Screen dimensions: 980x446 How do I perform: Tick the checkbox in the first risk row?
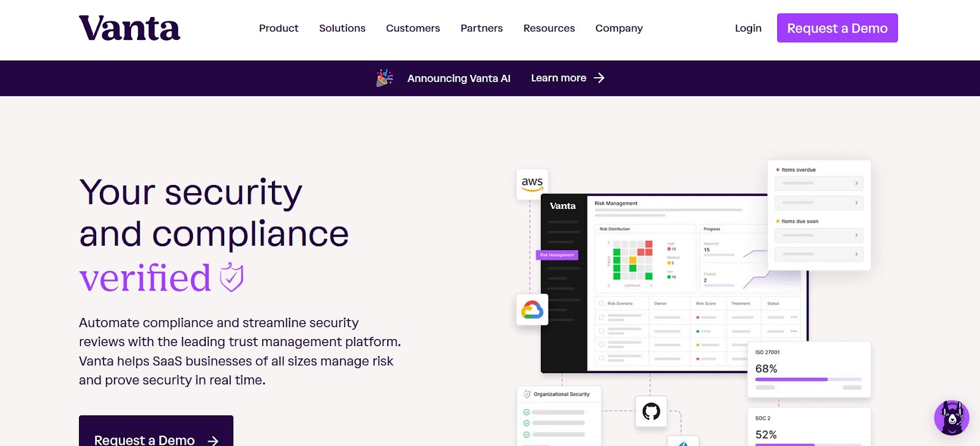[601, 317]
